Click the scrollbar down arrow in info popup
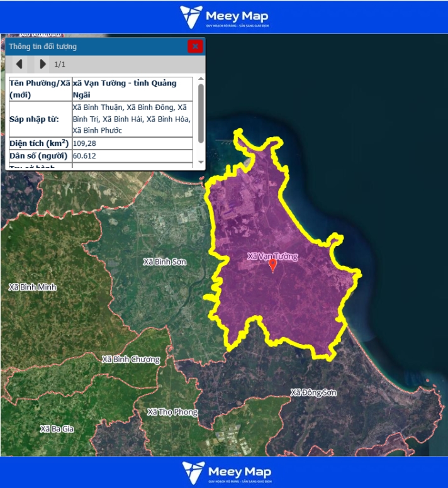This screenshot has height=488, width=448. tap(201, 163)
